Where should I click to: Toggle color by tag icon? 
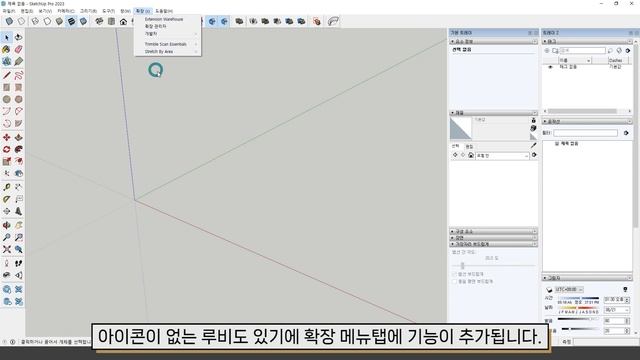pos(619,51)
